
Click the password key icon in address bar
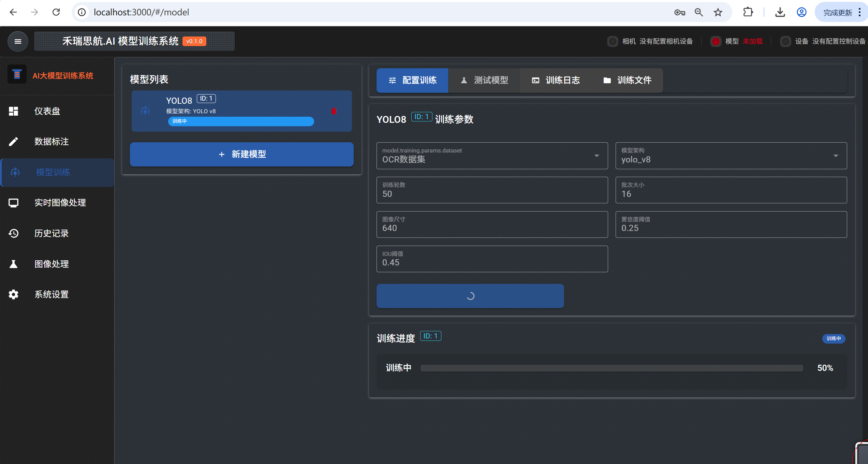coord(679,13)
